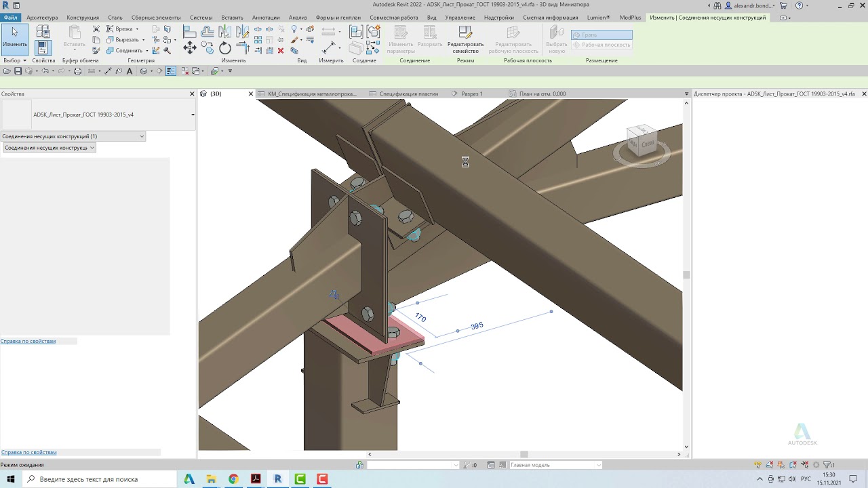This screenshot has width=868, height=488.
Task: Click the Revit icon in Windows taskbar
Action: [x=277, y=479]
